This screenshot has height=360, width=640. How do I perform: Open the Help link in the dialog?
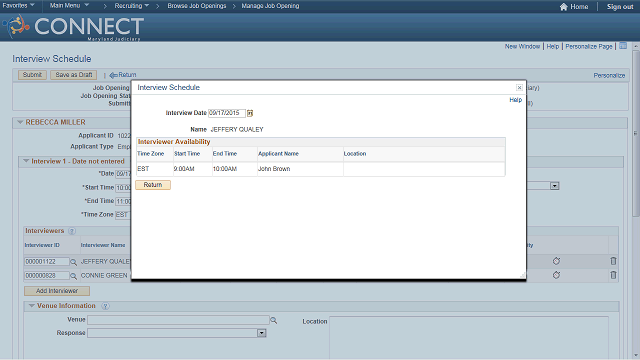(x=516, y=100)
